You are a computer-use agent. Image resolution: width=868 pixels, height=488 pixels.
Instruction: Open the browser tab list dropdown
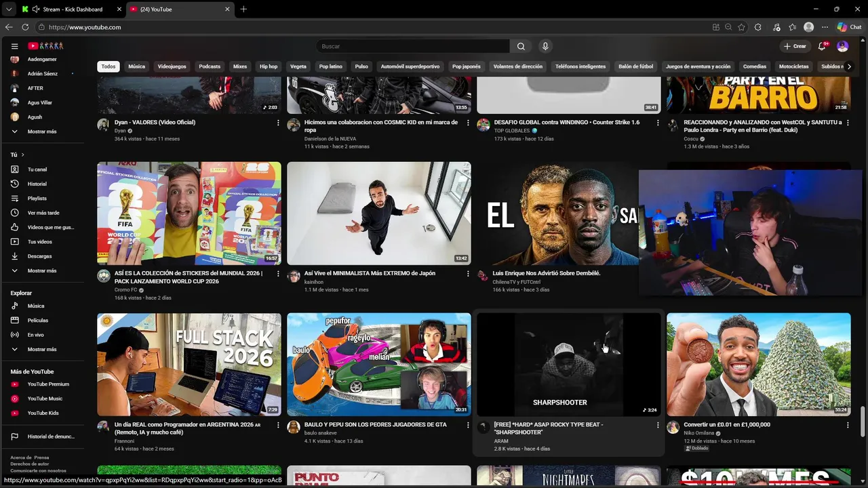click(8, 9)
